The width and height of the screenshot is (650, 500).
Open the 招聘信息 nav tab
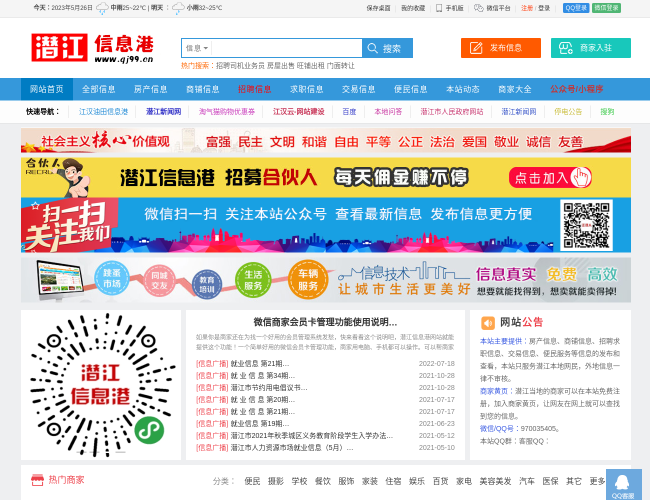pyautogui.click(x=255, y=89)
